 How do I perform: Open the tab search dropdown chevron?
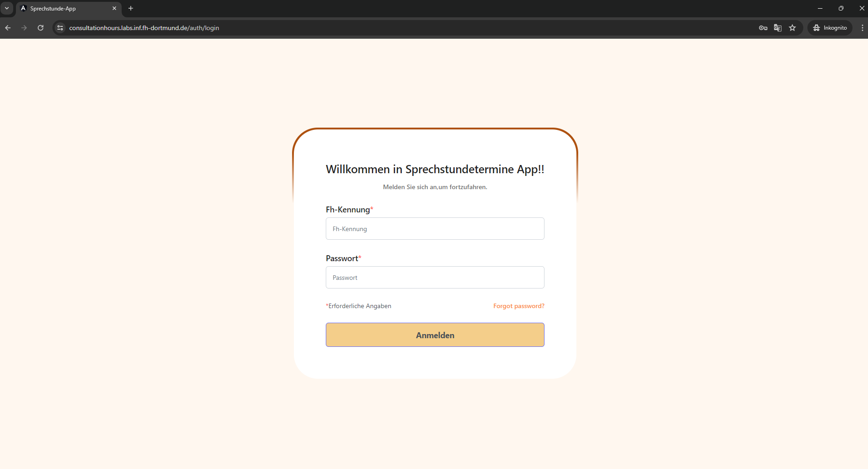point(7,8)
